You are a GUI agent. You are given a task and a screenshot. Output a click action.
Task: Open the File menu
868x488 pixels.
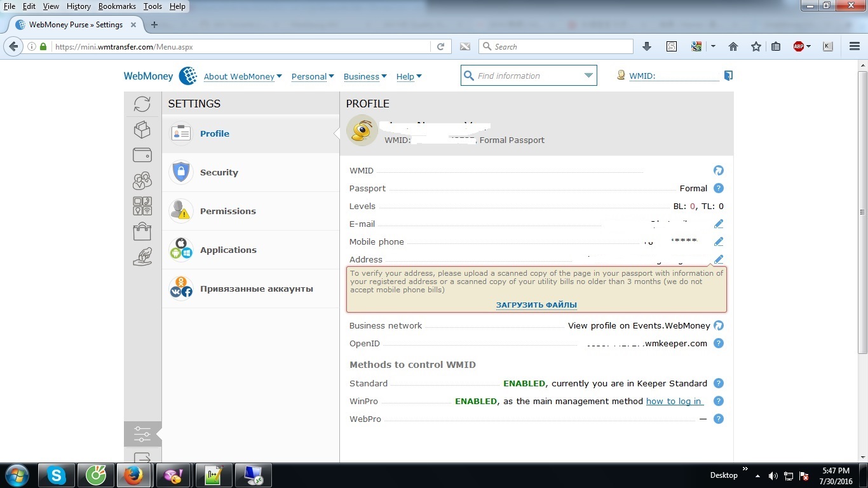(10, 6)
